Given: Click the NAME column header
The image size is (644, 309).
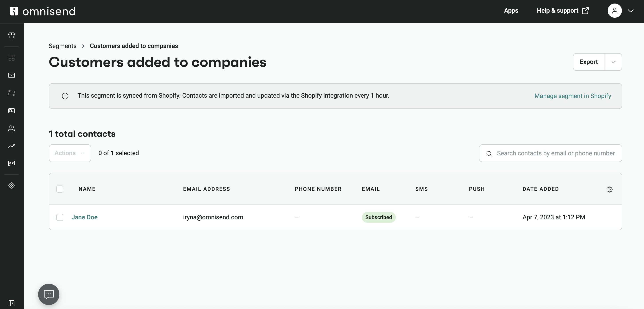Looking at the screenshot, I should (x=87, y=189).
